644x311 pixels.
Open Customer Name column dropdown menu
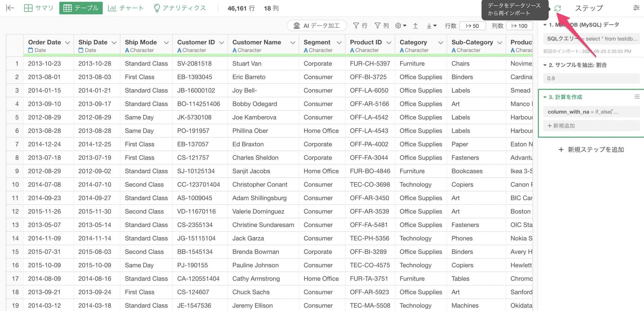(x=292, y=43)
